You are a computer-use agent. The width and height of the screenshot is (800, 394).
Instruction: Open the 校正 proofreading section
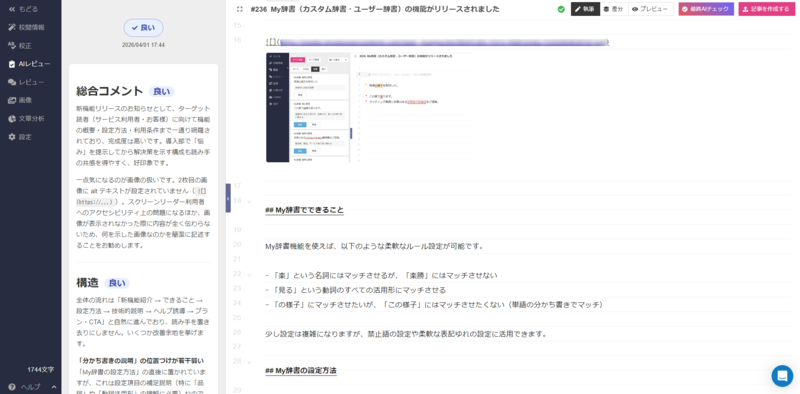(20, 46)
